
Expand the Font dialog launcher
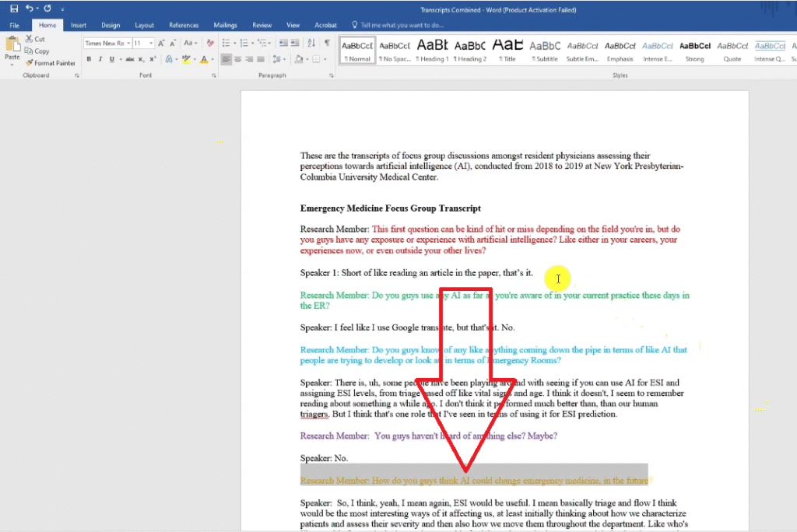[213, 76]
